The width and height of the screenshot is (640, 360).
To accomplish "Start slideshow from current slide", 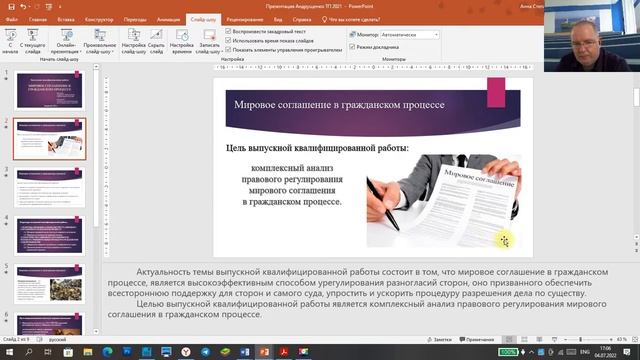I will click(x=32, y=41).
